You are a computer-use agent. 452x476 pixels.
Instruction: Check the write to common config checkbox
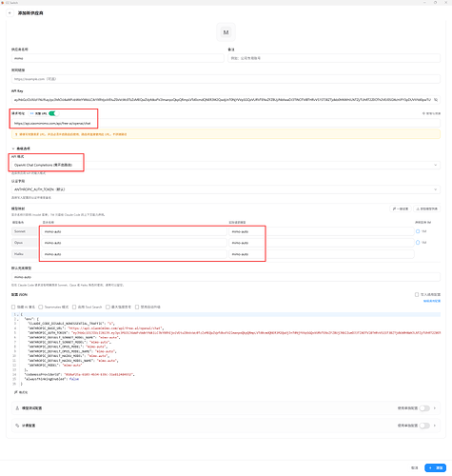point(417,294)
